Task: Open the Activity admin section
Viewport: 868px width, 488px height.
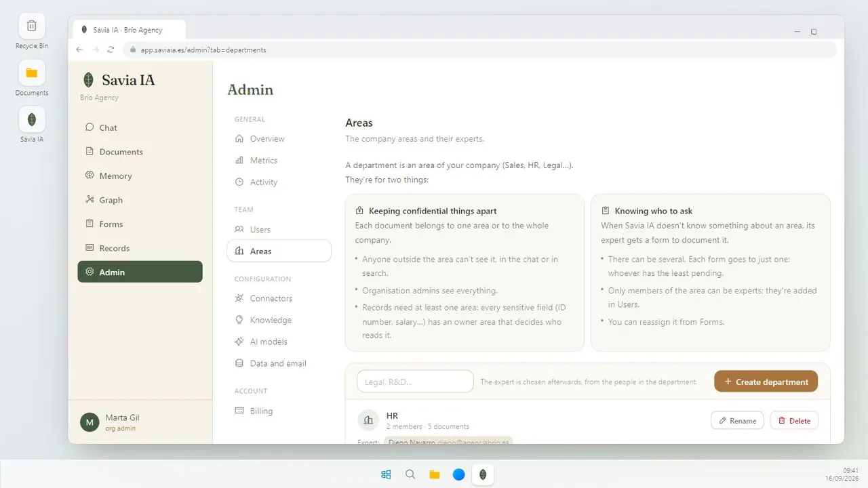Action: (x=279, y=182)
